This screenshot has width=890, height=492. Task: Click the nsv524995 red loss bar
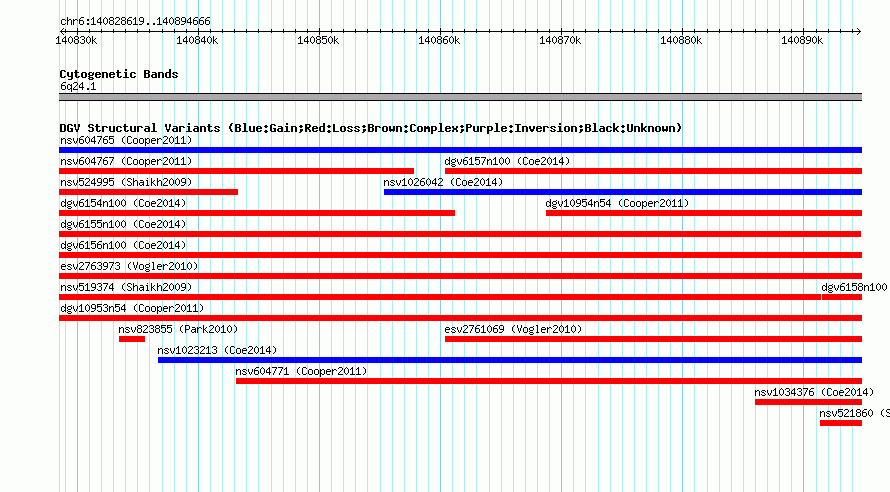(x=148, y=192)
